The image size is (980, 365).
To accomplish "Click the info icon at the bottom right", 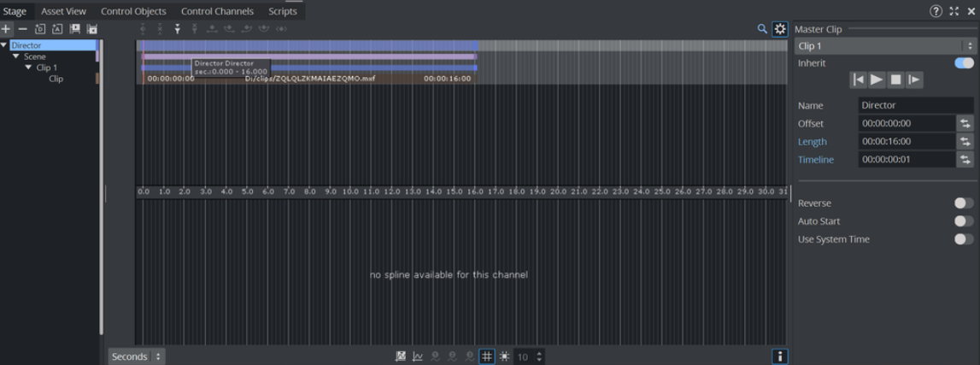I will coord(779,356).
